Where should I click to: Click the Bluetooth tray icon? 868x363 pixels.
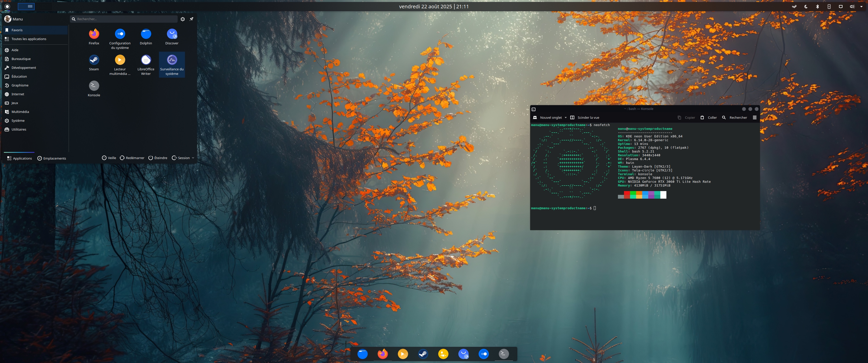click(x=817, y=6)
